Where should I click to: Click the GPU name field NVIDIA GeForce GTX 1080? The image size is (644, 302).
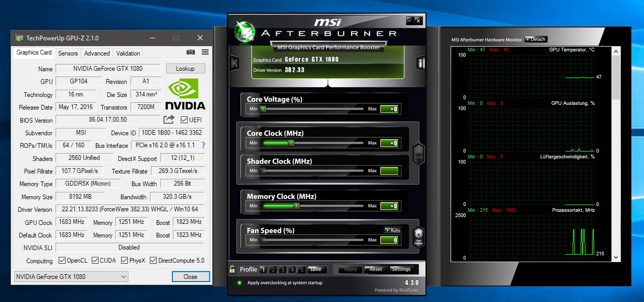tap(107, 69)
